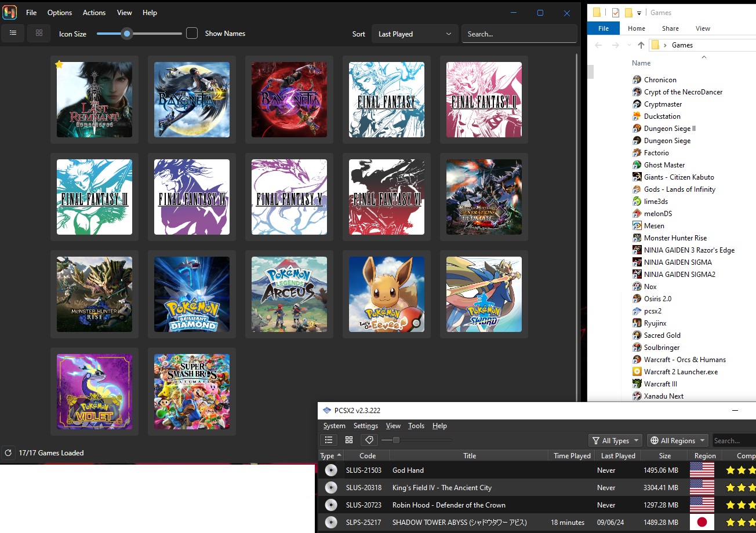Viewport: 756px width, 533px height.
Task: Click the Name column header in Explorer
Action: (x=641, y=63)
